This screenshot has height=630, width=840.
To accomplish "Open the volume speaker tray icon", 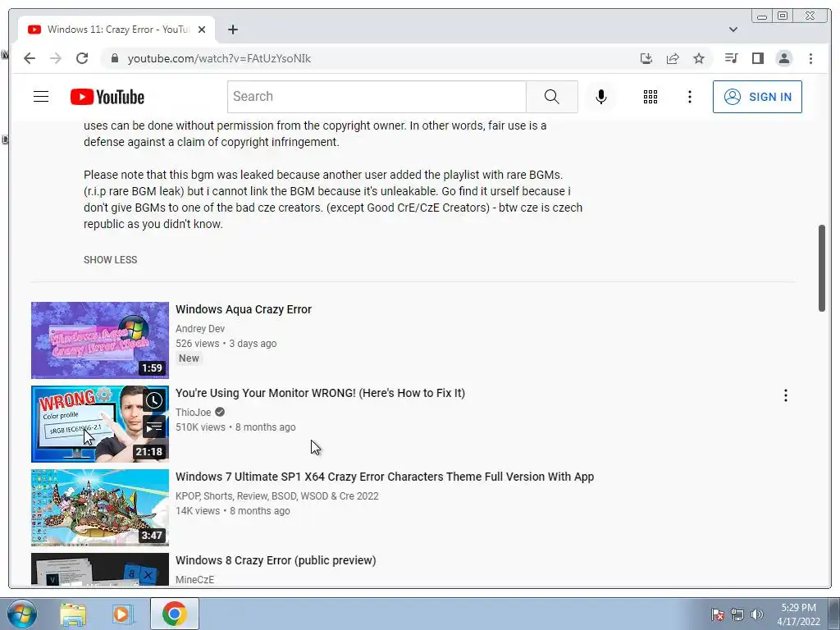I will tap(757, 614).
